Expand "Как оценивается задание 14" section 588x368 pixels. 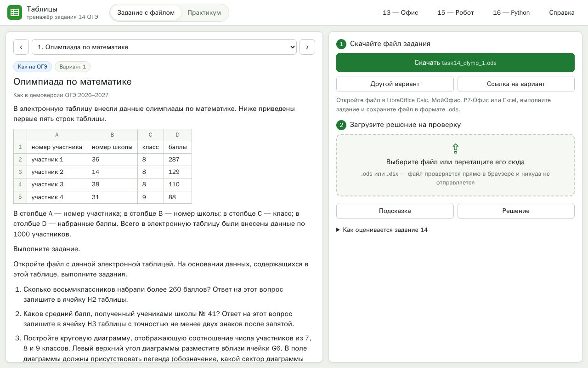[x=382, y=230]
